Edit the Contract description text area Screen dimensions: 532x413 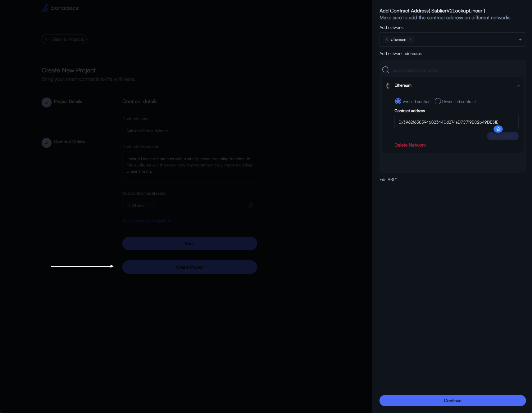pyautogui.click(x=189, y=166)
